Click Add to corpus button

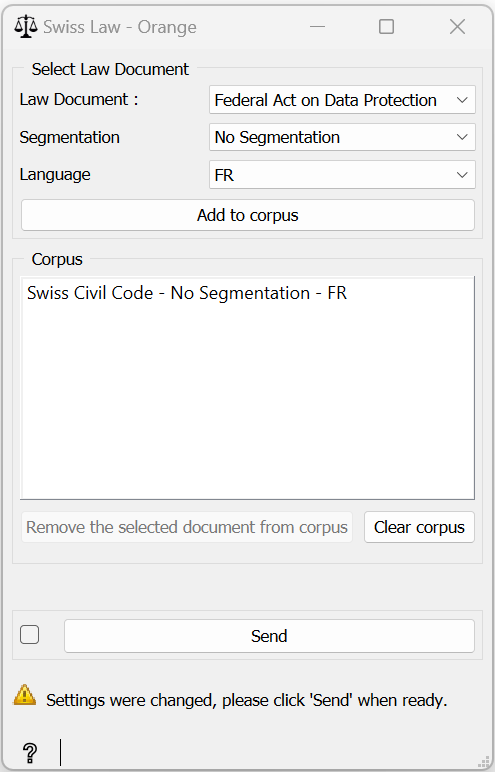click(x=248, y=215)
